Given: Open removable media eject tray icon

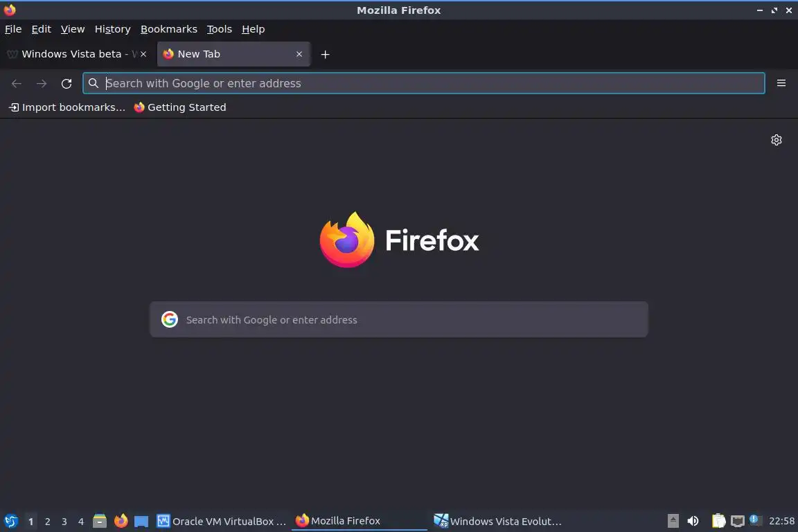Looking at the screenshot, I should click(673, 521).
